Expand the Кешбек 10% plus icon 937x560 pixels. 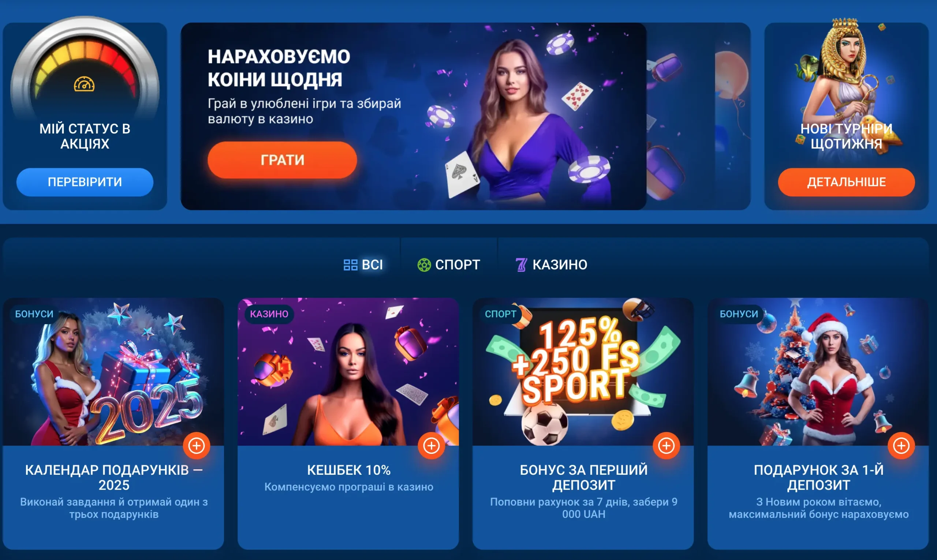click(431, 446)
